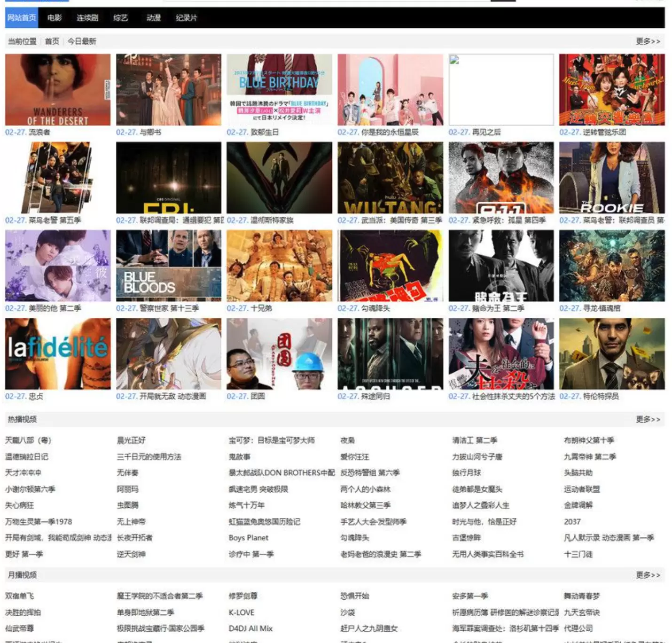The image size is (672, 643).
Task: Open 头脑共助 entry
Action: (578, 473)
